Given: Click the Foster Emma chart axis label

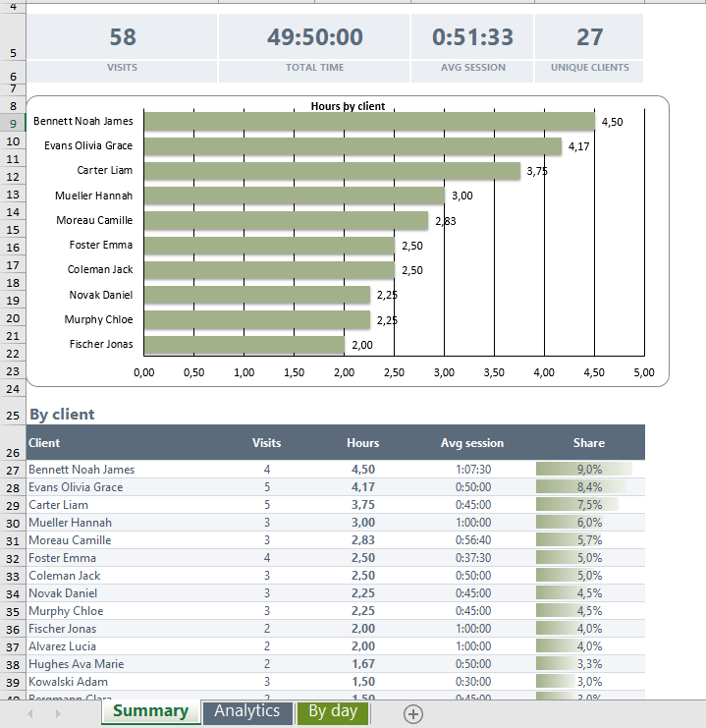Looking at the screenshot, I should click(101, 245).
